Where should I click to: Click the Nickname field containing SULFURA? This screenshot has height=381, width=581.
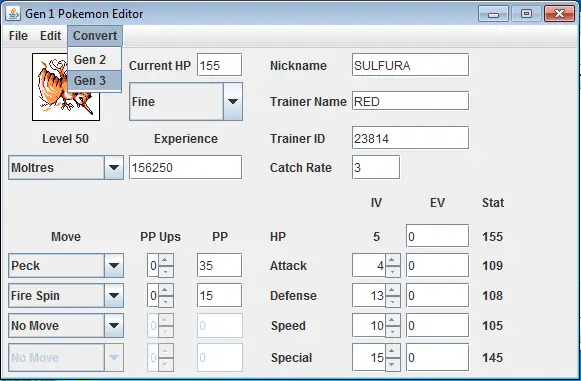point(410,65)
